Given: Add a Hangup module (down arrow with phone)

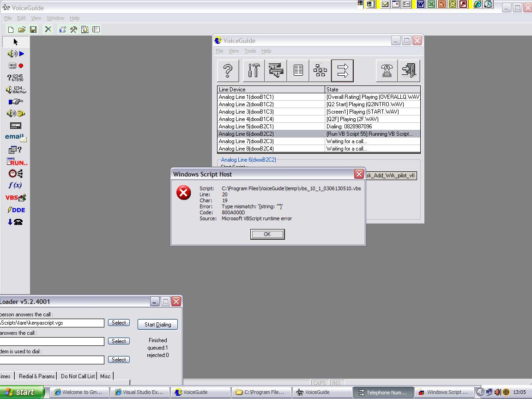Looking at the screenshot, I should pyautogui.click(x=15, y=222).
